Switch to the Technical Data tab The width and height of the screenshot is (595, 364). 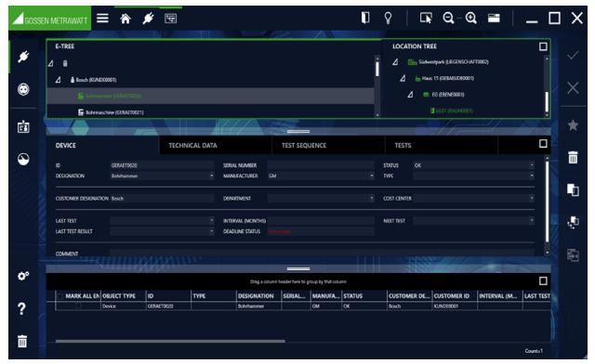[192, 145]
